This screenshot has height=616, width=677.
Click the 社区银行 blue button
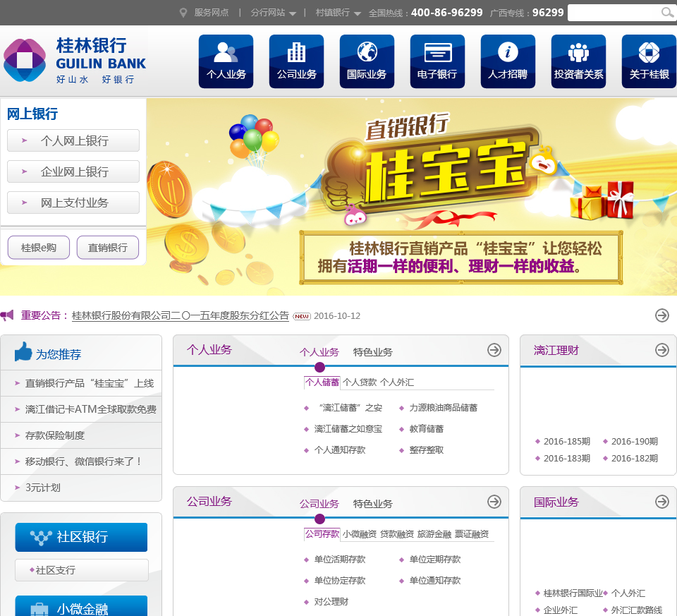81,537
